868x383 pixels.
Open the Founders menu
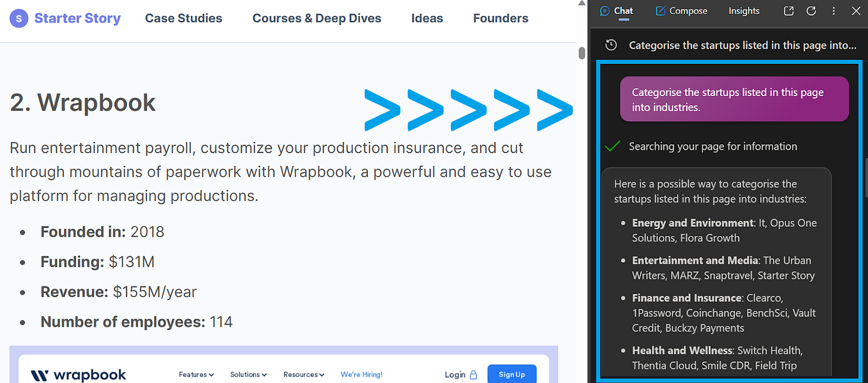(501, 18)
